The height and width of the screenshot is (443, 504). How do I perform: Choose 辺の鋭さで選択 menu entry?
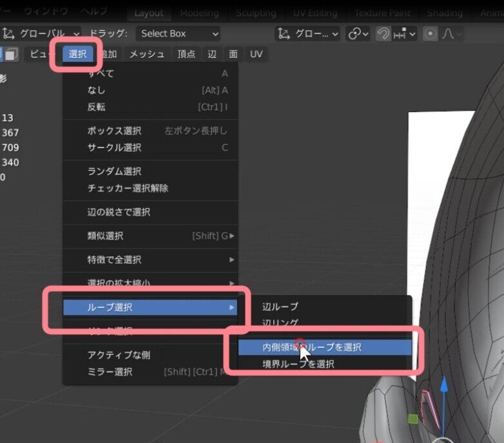[x=150, y=212]
